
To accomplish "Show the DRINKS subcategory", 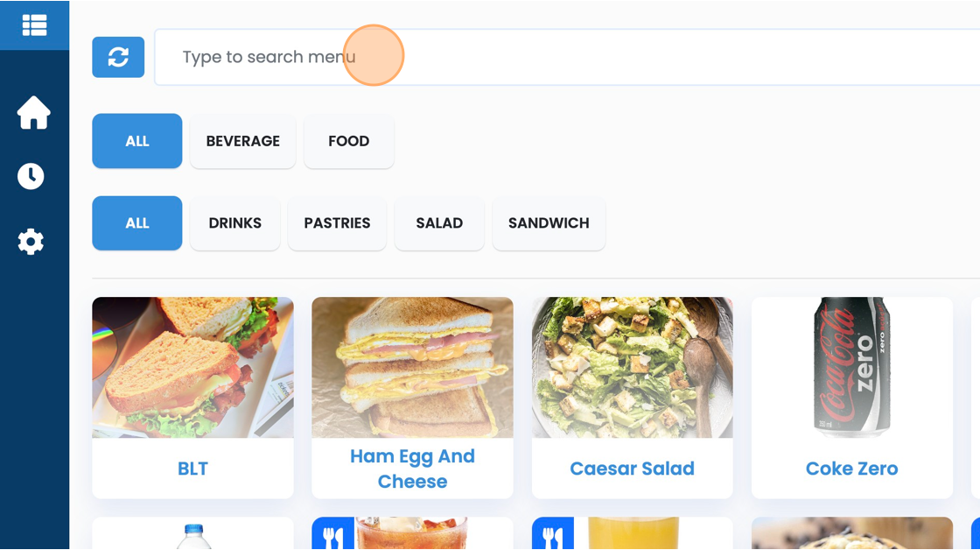I will point(234,223).
